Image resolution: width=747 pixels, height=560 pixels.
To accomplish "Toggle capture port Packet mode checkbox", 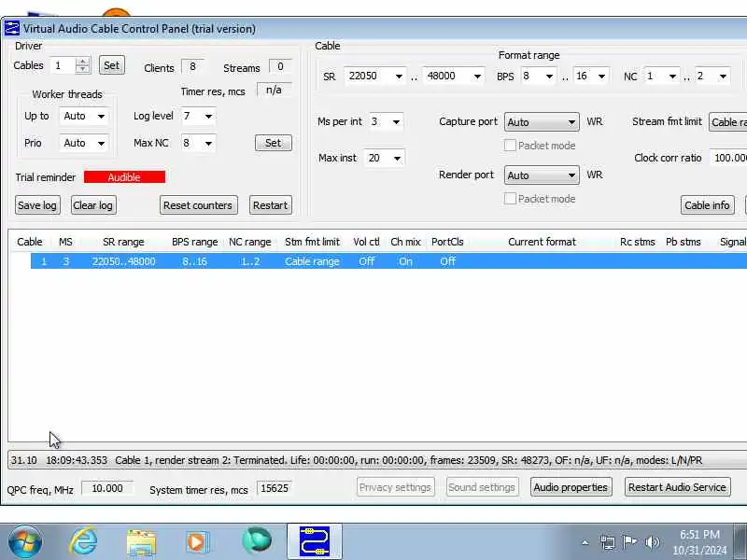I will point(510,146).
